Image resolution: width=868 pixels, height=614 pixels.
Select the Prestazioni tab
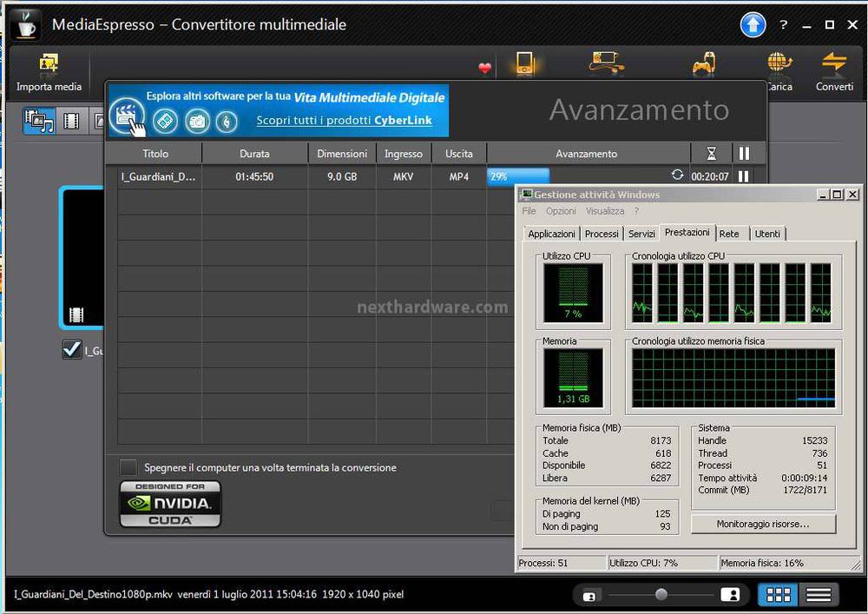coord(687,232)
